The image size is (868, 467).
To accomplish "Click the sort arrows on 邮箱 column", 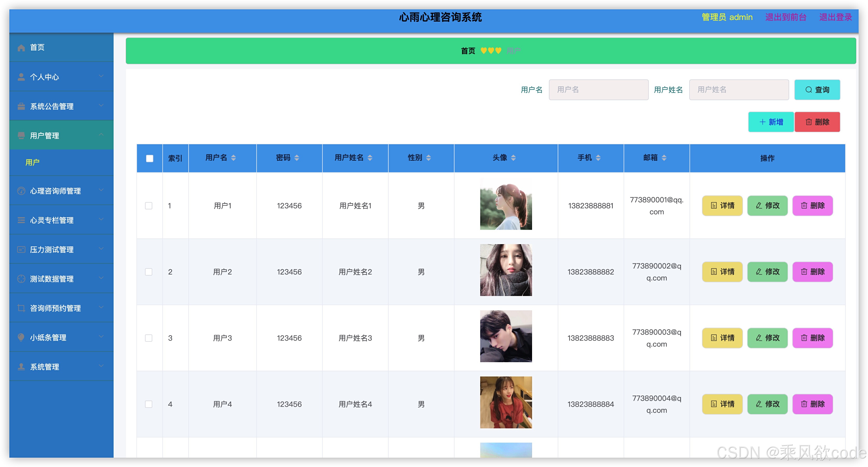I will pyautogui.click(x=664, y=158).
